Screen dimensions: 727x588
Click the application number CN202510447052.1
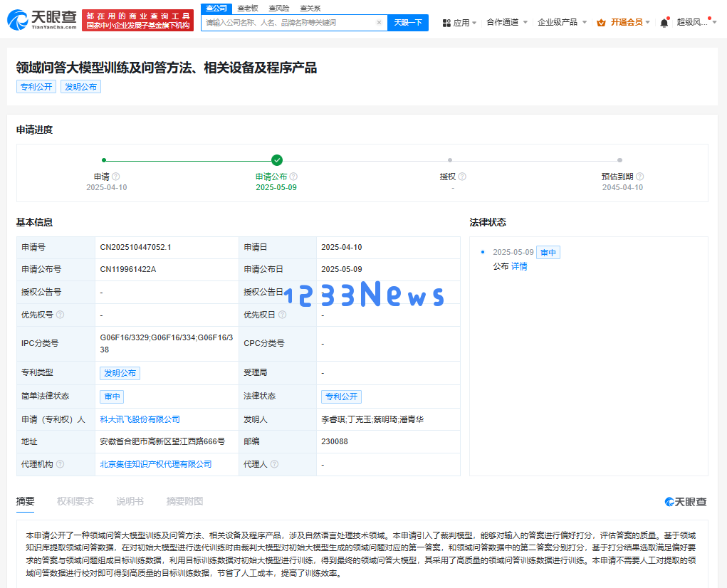(x=135, y=247)
